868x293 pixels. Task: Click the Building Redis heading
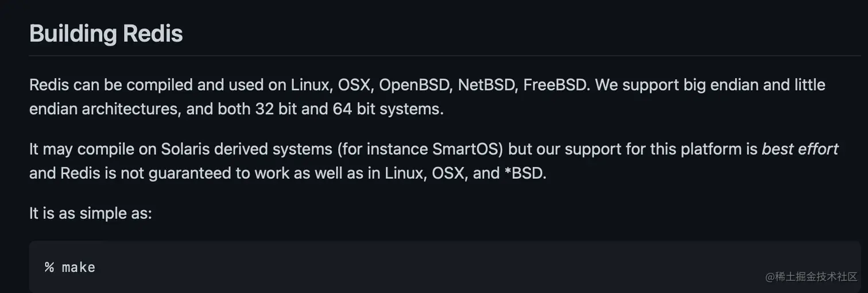tap(106, 33)
